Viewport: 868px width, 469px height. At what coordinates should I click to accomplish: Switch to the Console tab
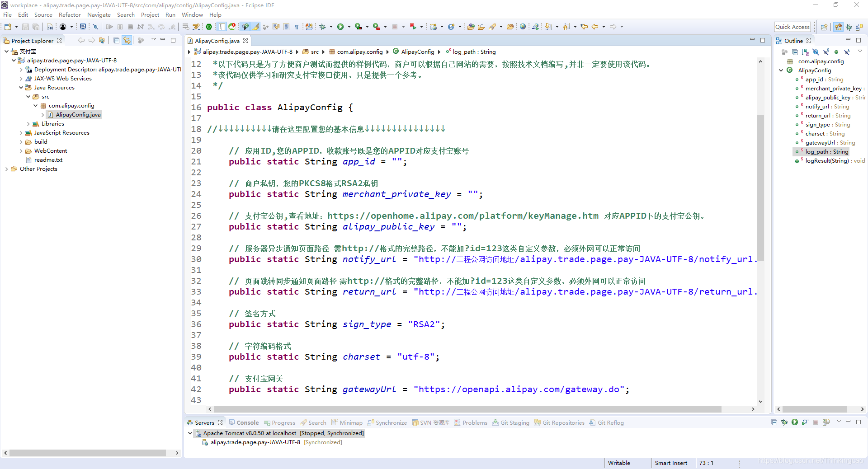244,422
